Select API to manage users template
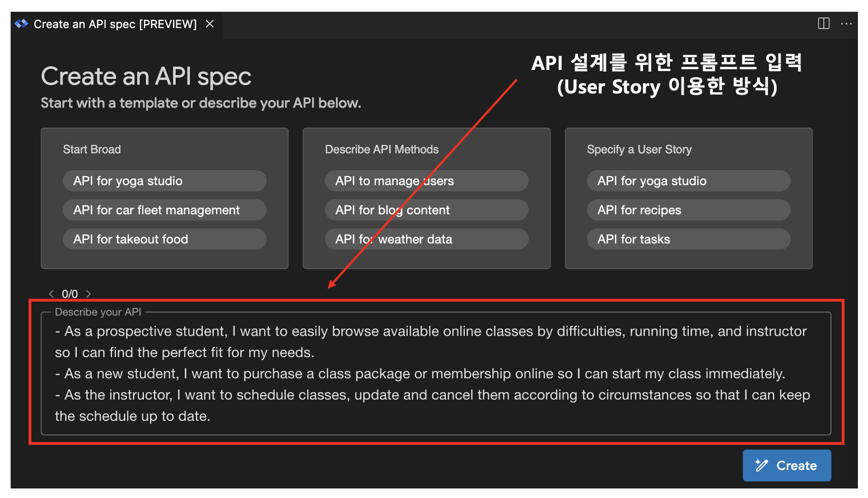Image resolution: width=868 pixels, height=498 pixels. point(427,181)
